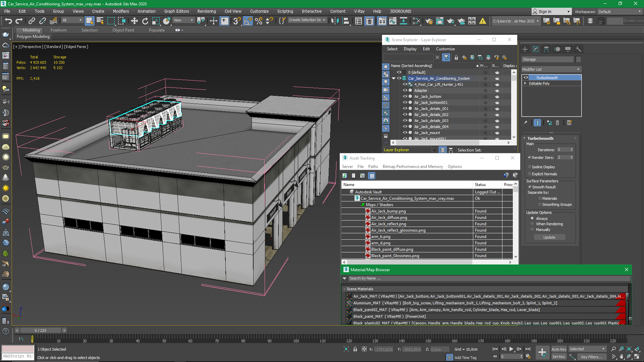Screen dimensions: 644x362
Task: Open the Modify command panel tab
Action: coord(536,49)
